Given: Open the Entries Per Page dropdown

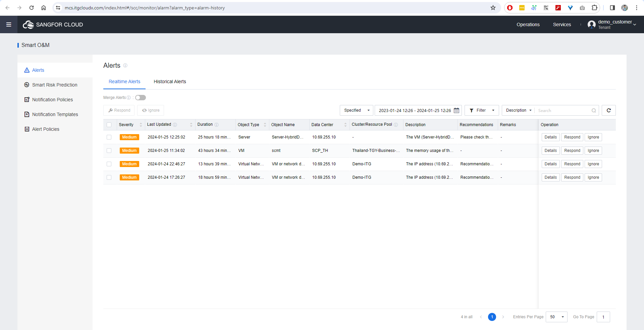Looking at the screenshot, I should coord(556,317).
